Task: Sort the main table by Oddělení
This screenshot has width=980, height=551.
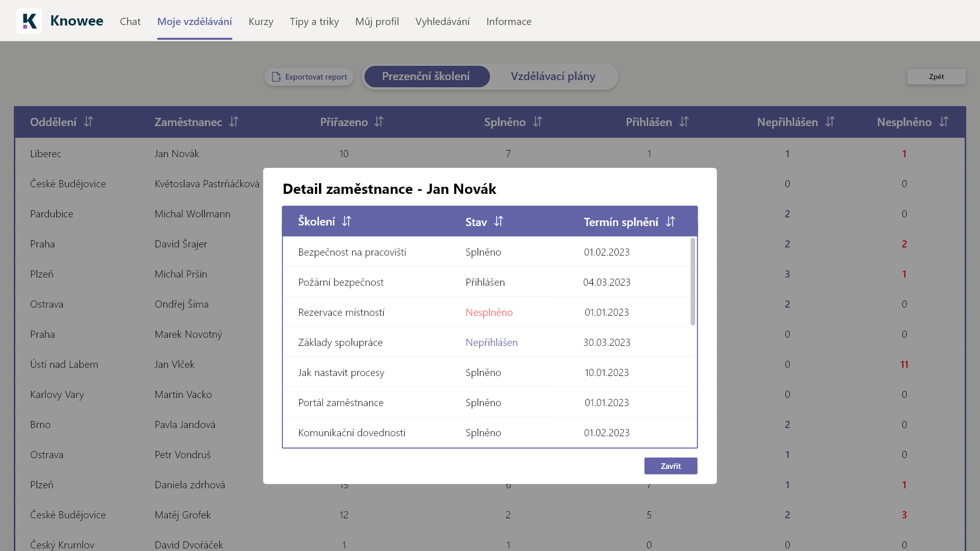Action: pyautogui.click(x=88, y=122)
